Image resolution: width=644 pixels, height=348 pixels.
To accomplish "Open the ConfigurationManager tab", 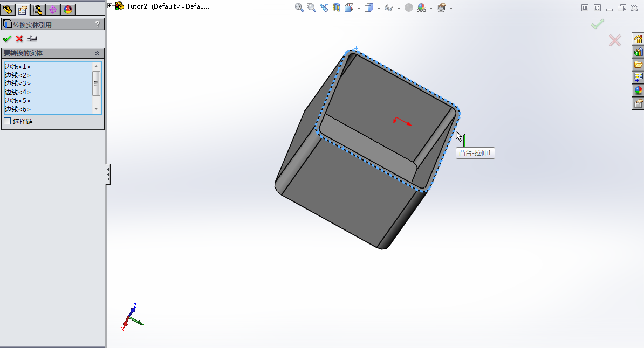I will 38,10.
